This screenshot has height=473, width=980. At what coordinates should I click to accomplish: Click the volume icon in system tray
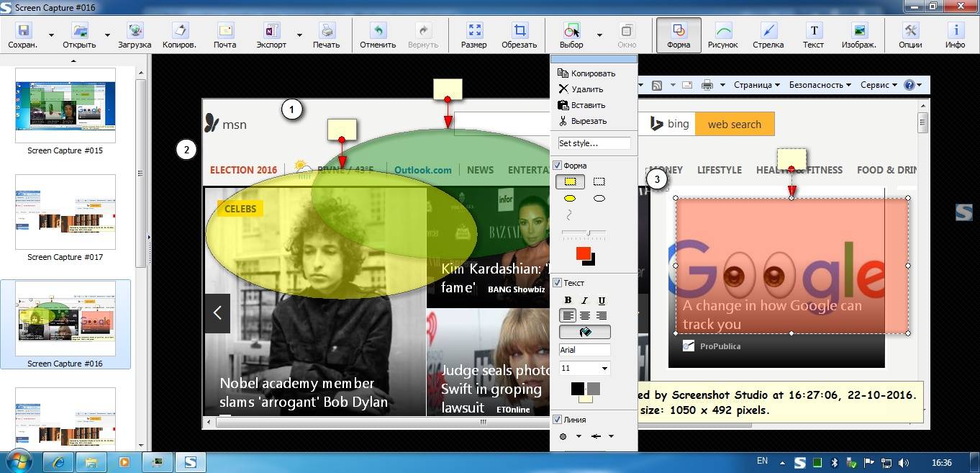coord(904,463)
